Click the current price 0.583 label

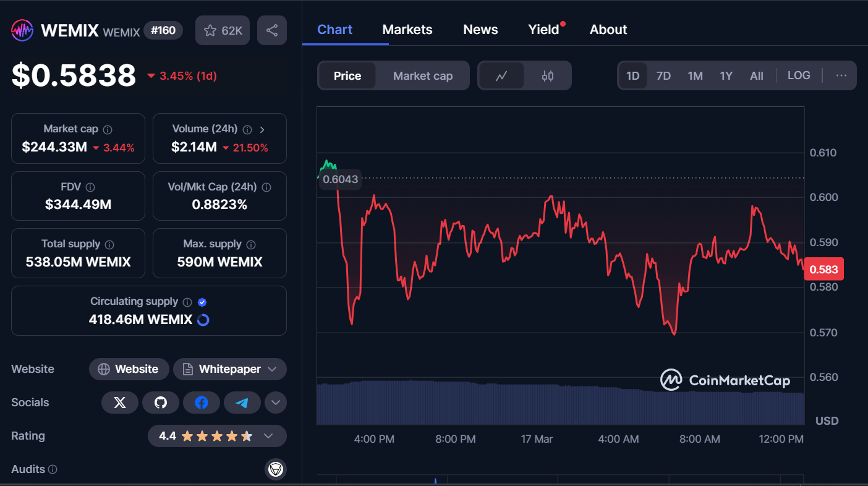824,270
